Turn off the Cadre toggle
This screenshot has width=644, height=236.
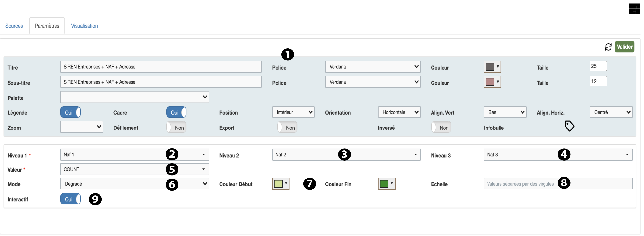pos(176,112)
